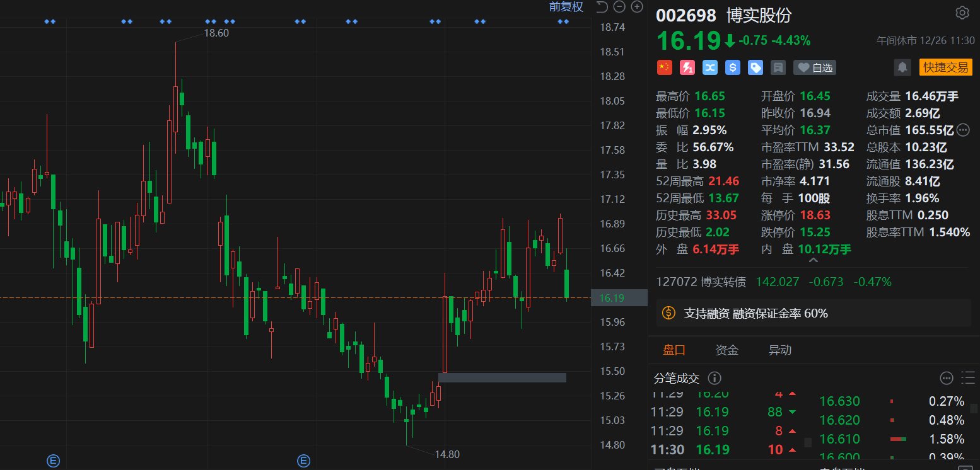Open more options beside 总市值
The height and width of the screenshot is (470, 980).
(963, 130)
